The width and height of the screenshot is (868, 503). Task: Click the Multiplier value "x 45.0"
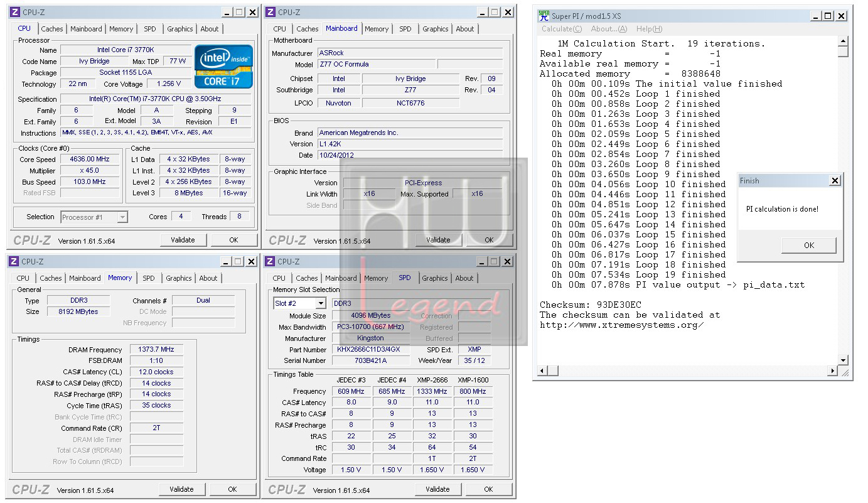pos(90,171)
